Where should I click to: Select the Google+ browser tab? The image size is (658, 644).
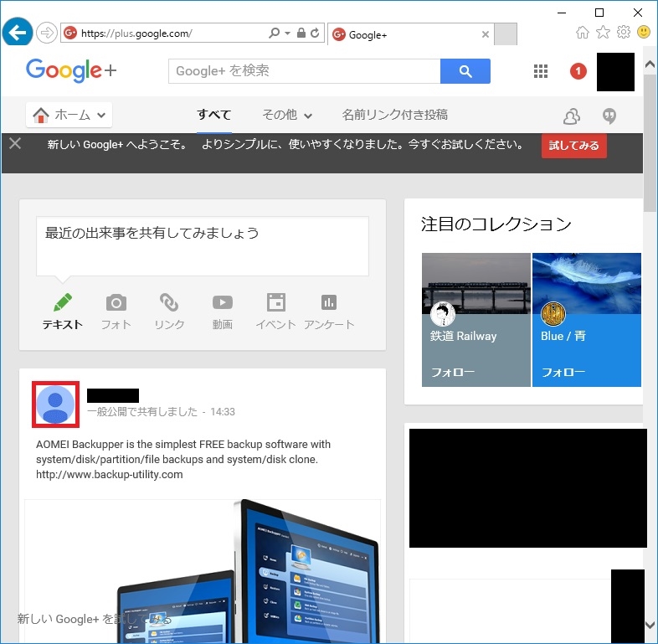point(410,34)
